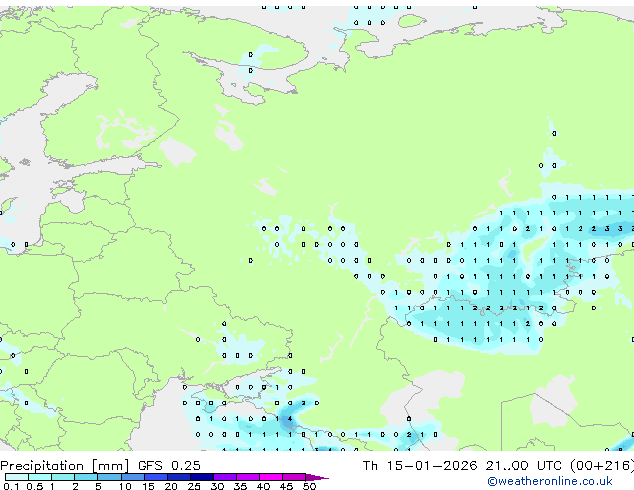Image resolution: width=634 pixels, height=490 pixels.
Task: Click the "50" legend scale label
Action: click(310, 486)
